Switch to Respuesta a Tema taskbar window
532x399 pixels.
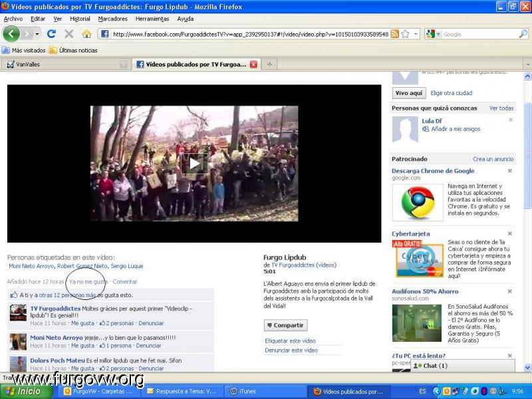point(182,391)
